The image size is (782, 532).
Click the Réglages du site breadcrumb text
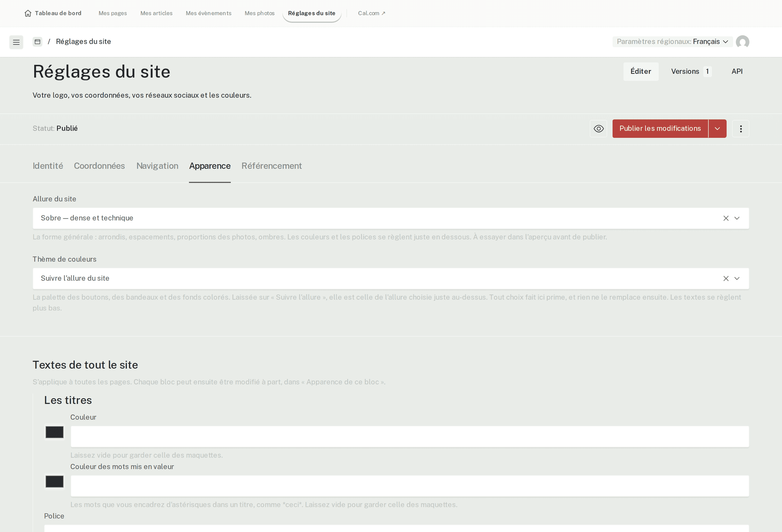point(83,42)
